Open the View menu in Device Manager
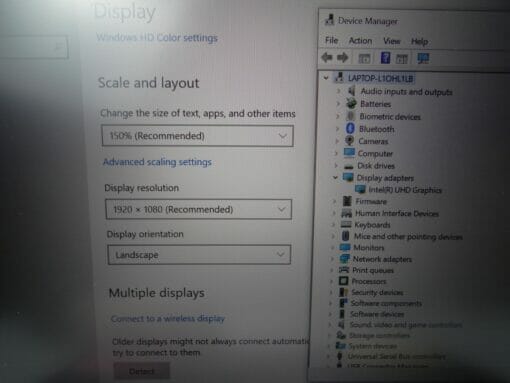 392,41
